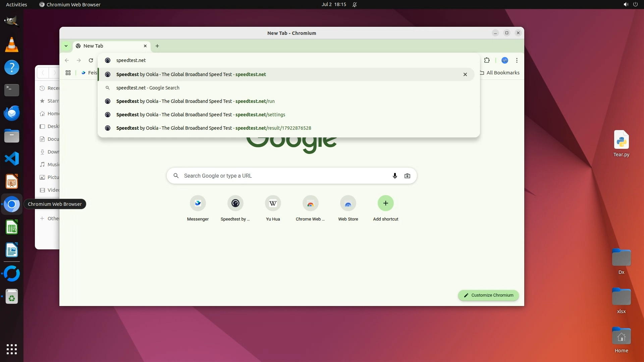Open the Yu Hua Wikipedia shortcut
Image resolution: width=644 pixels, height=362 pixels.
point(273,203)
